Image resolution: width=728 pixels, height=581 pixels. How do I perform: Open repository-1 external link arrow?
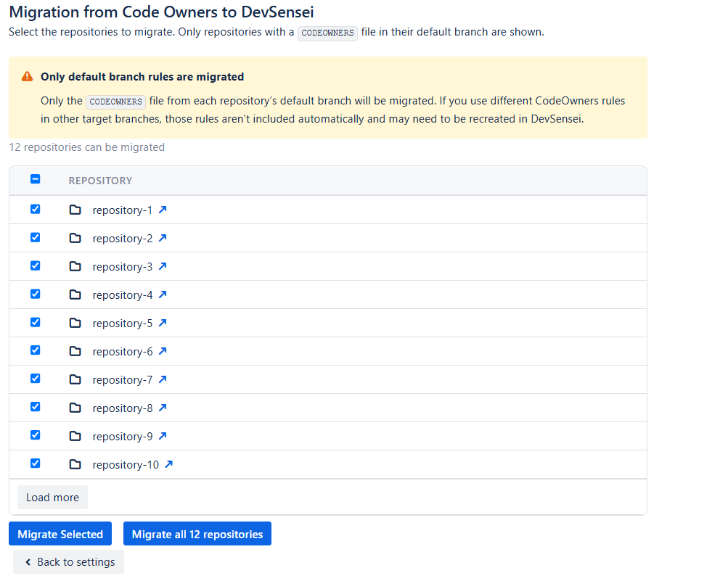coord(163,210)
